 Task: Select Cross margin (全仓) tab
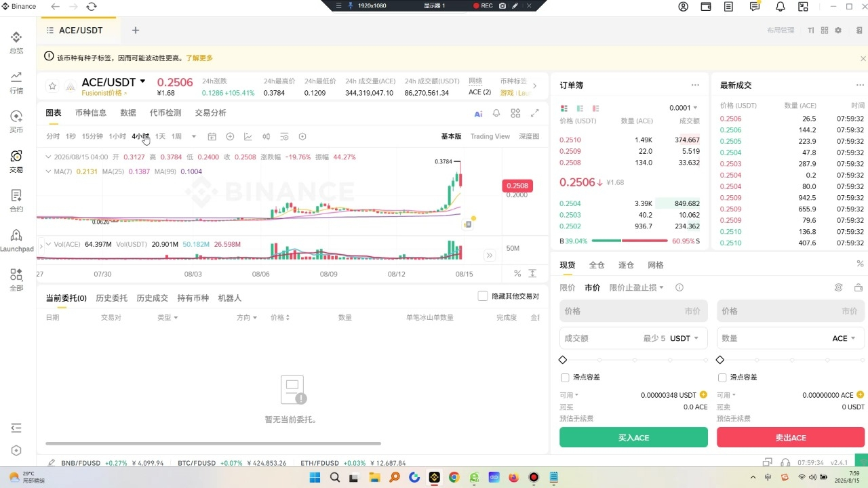597,265
